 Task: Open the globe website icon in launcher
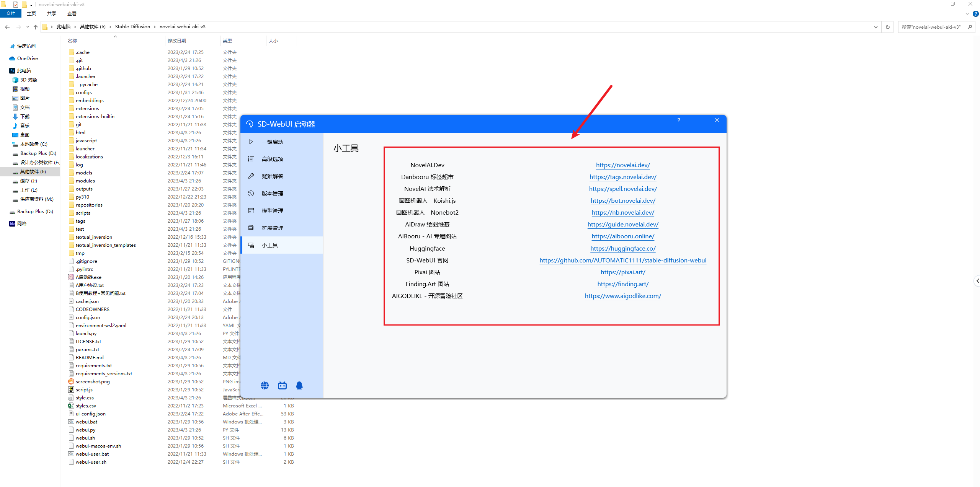tap(265, 385)
